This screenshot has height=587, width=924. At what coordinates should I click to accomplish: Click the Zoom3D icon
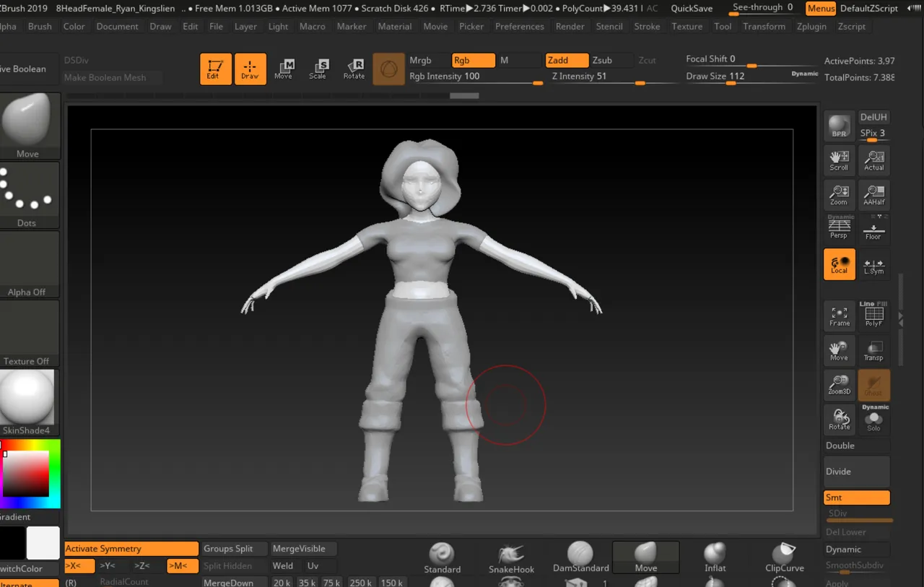(839, 386)
